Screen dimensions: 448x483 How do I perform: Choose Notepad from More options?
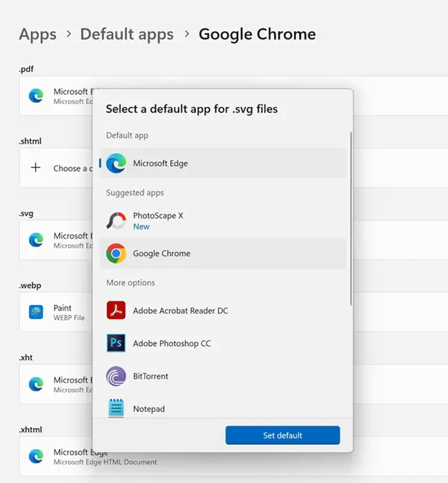223,408
